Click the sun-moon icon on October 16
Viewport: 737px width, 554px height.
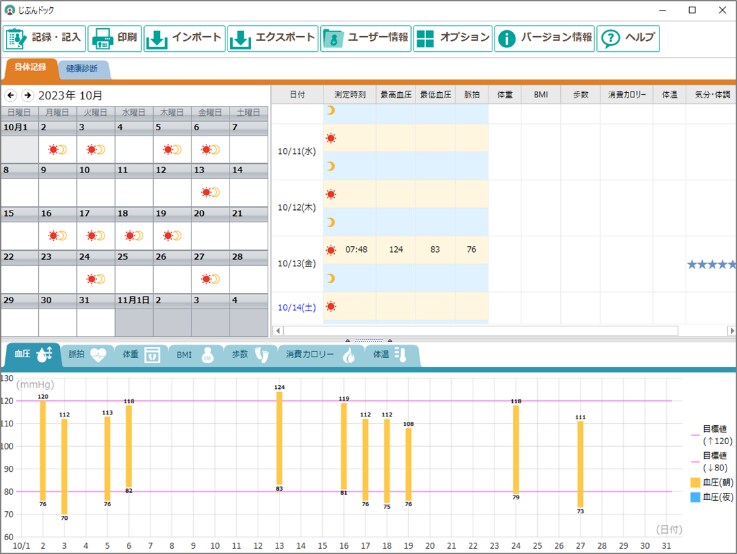tap(57, 235)
